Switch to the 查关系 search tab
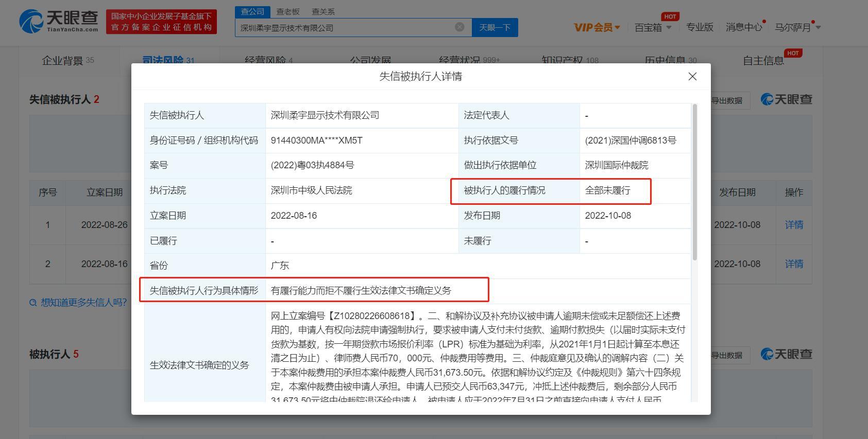868x439 pixels. pos(324,11)
